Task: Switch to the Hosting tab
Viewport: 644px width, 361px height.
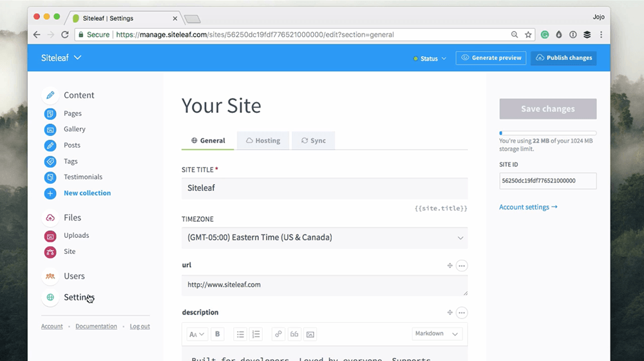Action: pyautogui.click(x=263, y=141)
